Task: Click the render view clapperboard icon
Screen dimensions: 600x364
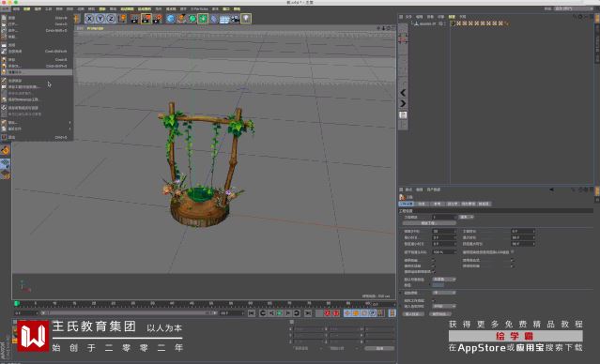Action: 134,19
